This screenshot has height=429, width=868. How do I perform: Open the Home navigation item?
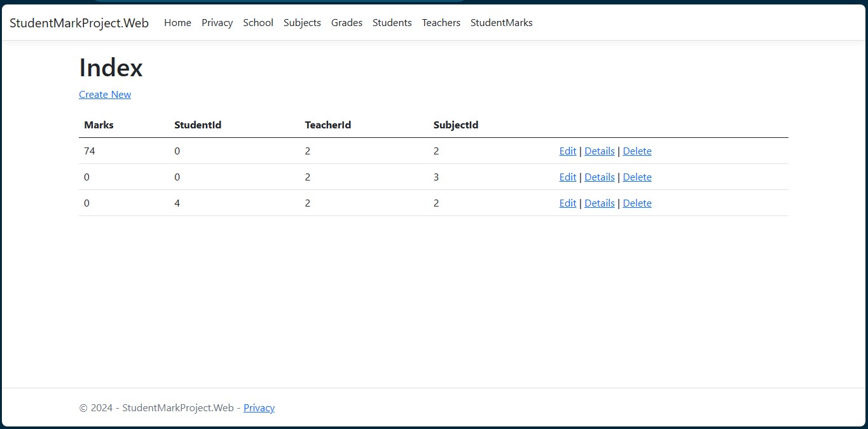[177, 23]
